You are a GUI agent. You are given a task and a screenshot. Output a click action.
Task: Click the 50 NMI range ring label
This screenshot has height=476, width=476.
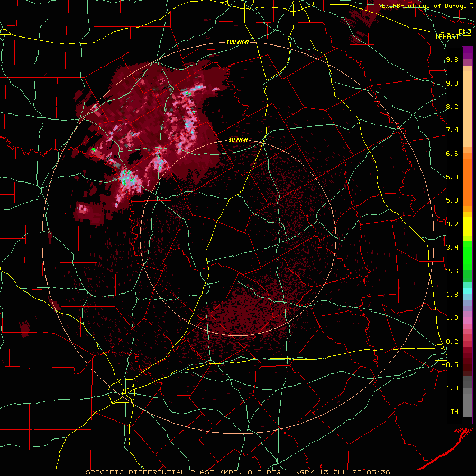point(238,140)
